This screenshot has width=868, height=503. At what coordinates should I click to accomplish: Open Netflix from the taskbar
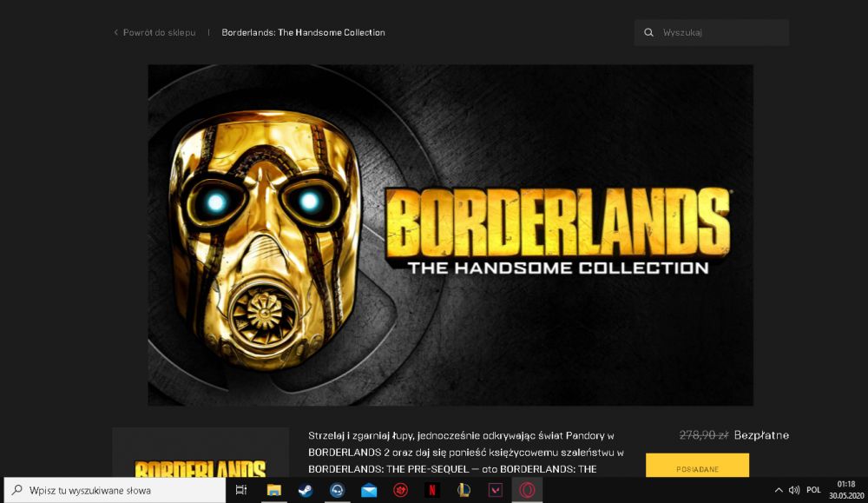tap(431, 490)
